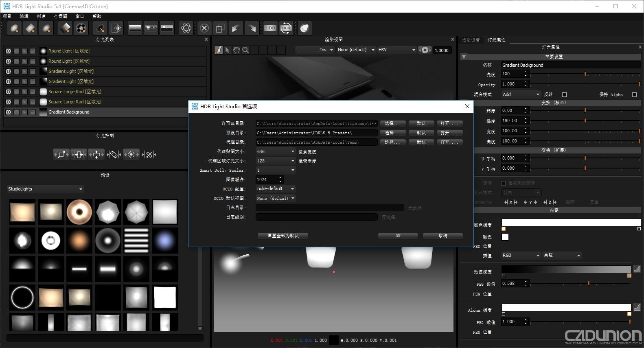Click the duplicate light overlapping squares icon
This screenshot has width=644, height=348.
pos(219,28)
